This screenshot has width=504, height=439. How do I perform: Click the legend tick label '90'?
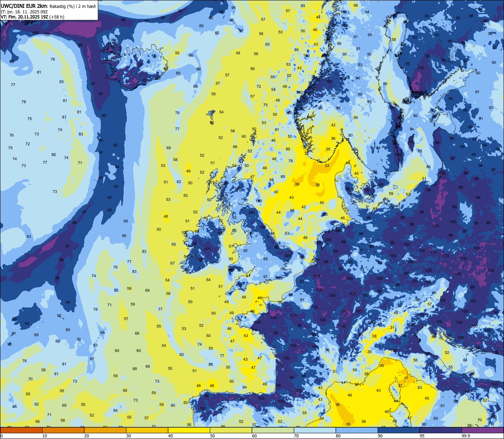coord(380,436)
